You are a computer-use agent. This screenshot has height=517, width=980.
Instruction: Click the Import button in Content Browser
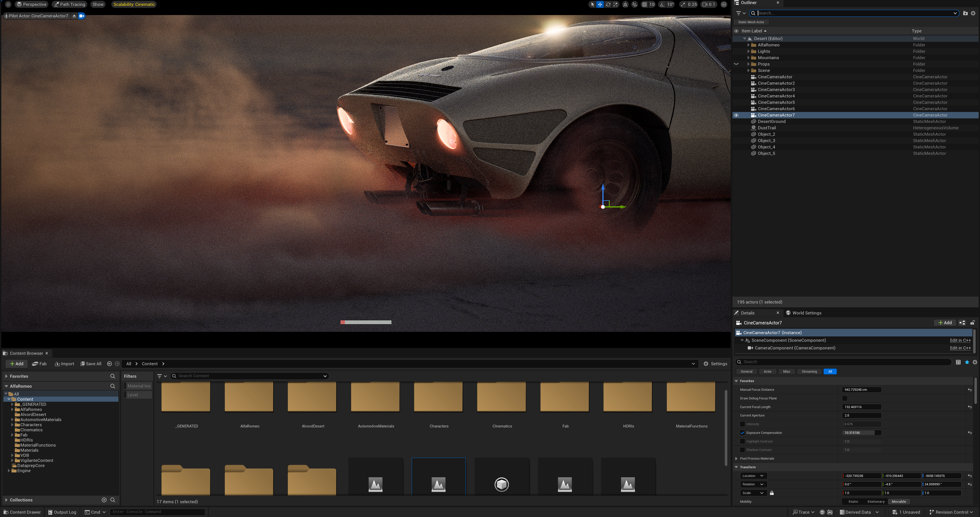coord(64,364)
